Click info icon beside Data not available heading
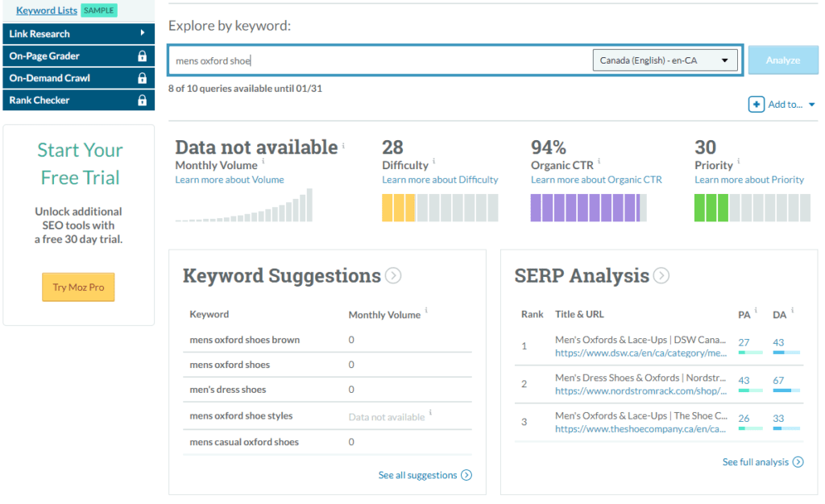Screen dimensions: 825x504 pyautogui.click(x=343, y=146)
